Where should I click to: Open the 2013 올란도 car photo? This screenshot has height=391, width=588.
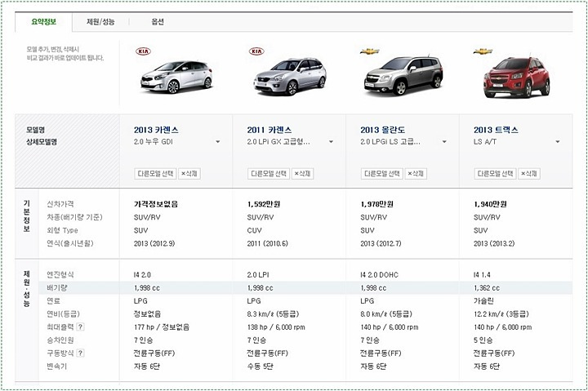[403, 75]
